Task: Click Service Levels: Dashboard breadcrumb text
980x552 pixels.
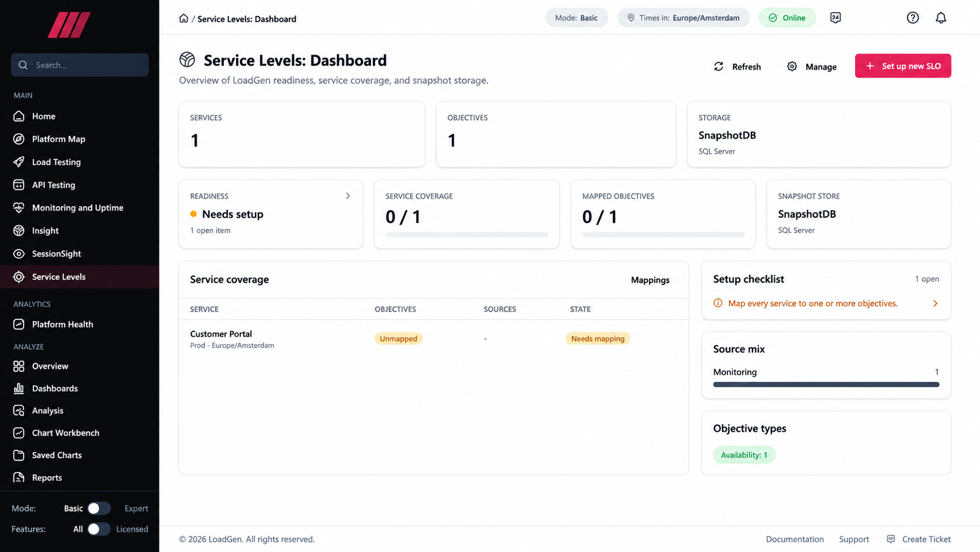Action: click(247, 19)
